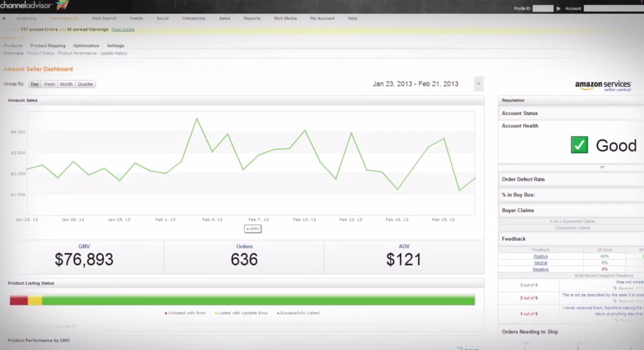Viewport: 644px width, 350px height.
Task: Click the GMV legend marker below chart
Action: coord(253,229)
